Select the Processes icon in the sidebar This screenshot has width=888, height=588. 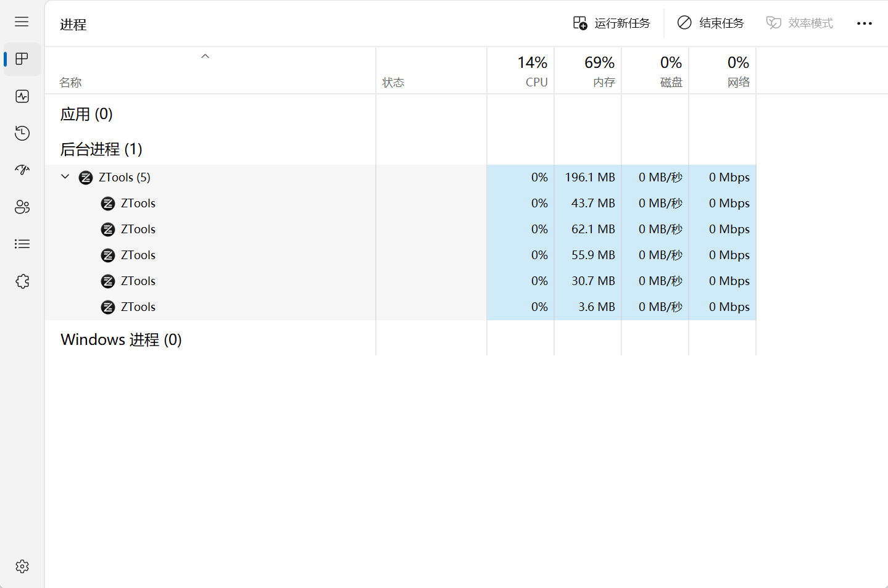[x=22, y=59]
